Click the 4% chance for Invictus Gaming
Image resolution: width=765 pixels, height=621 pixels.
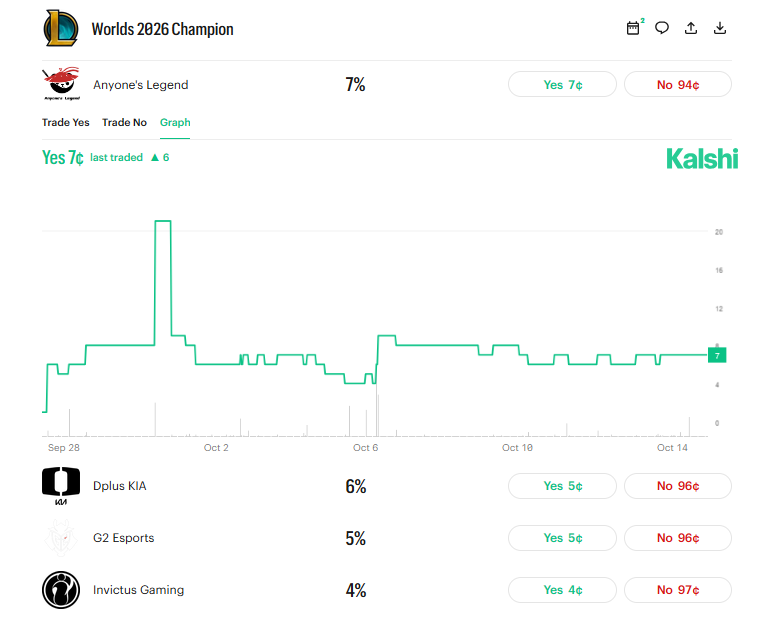(x=356, y=590)
